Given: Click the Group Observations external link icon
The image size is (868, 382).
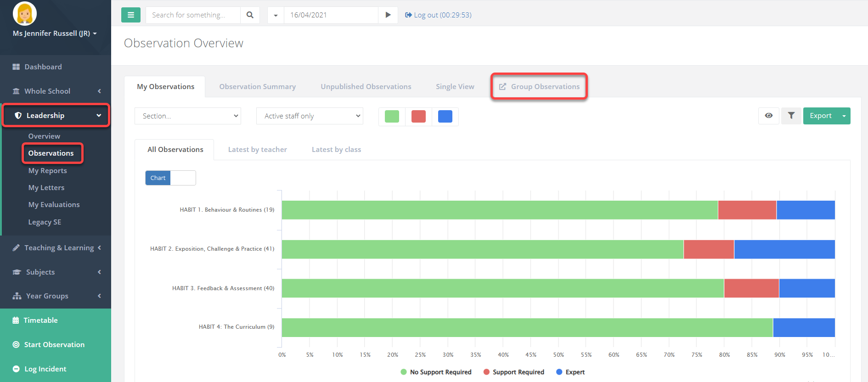Looking at the screenshot, I should click(502, 87).
